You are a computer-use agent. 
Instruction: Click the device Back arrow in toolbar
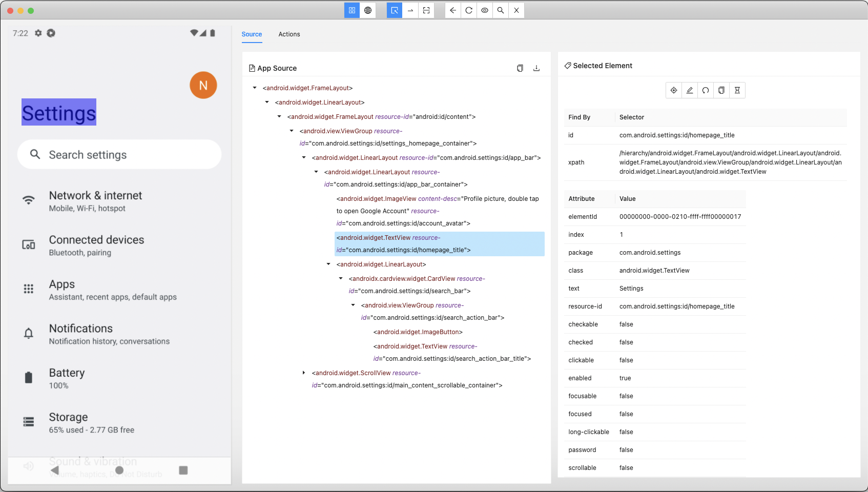(453, 10)
